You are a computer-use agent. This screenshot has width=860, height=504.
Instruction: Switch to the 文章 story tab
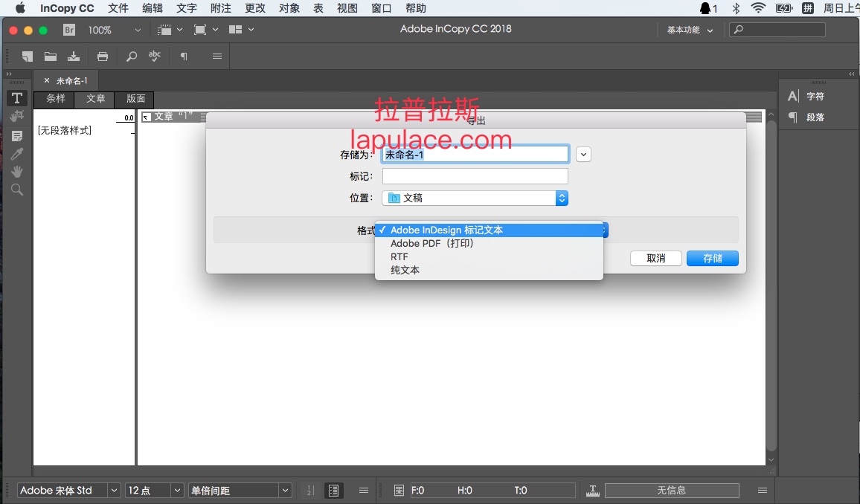pyautogui.click(x=95, y=99)
